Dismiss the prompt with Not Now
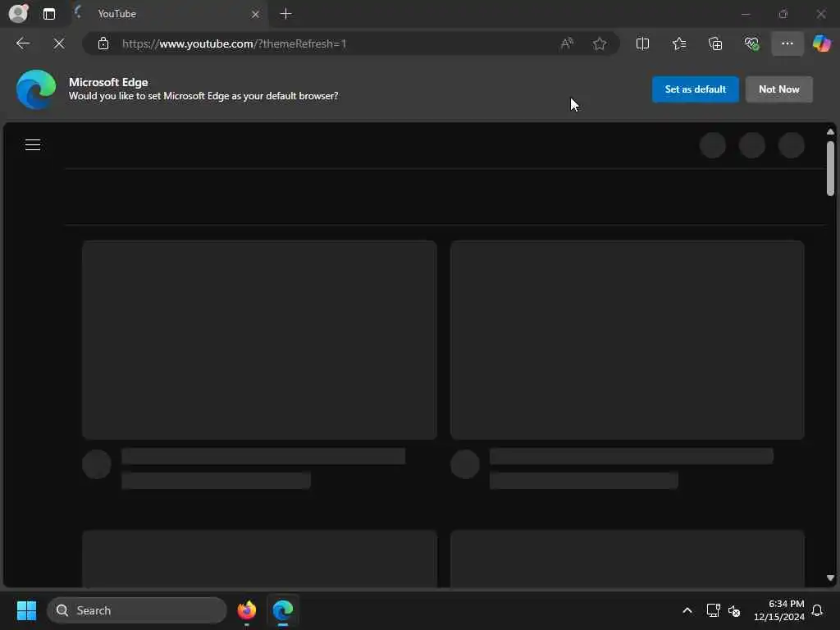 [779, 89]
